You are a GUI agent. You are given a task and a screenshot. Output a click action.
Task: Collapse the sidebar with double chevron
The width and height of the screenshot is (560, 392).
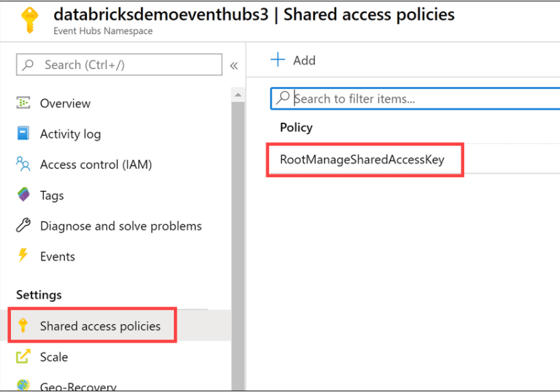coord(233,66)
